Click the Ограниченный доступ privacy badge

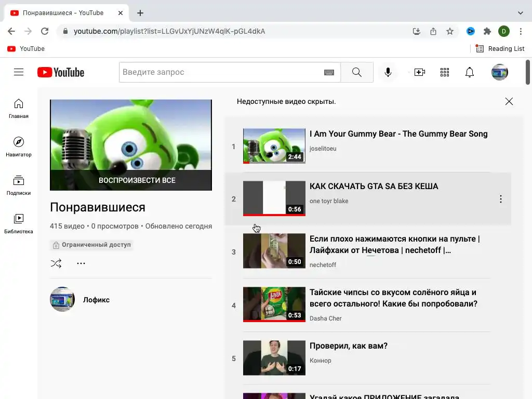[91, 245]
